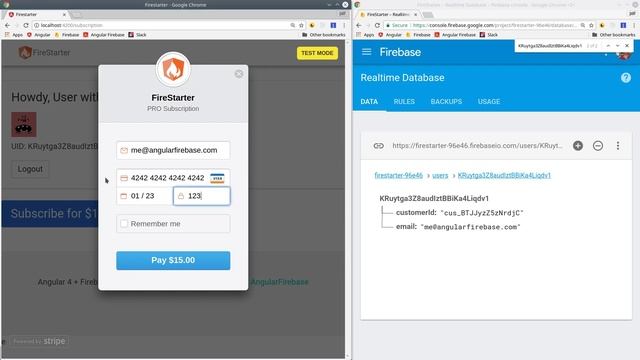Open Chrome menu in Firebase window
Image resolution: width=640 pixels, height=360 pixels.
[634, 25]
